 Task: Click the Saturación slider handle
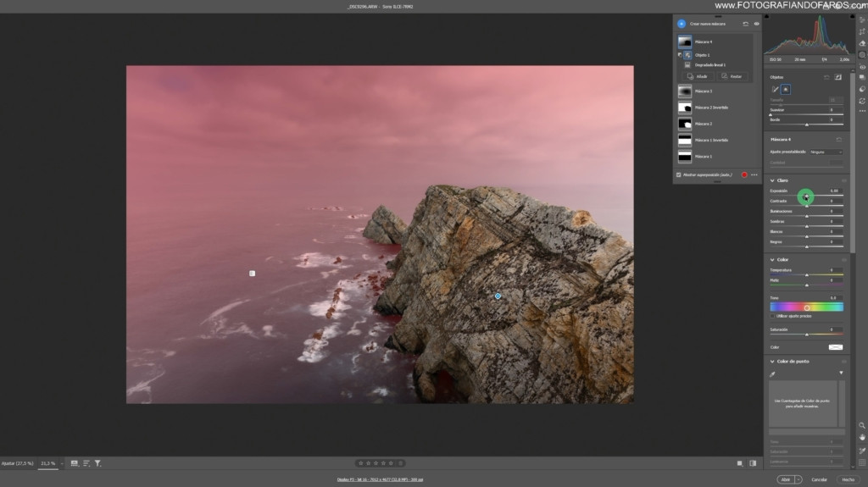click(807, 335)
